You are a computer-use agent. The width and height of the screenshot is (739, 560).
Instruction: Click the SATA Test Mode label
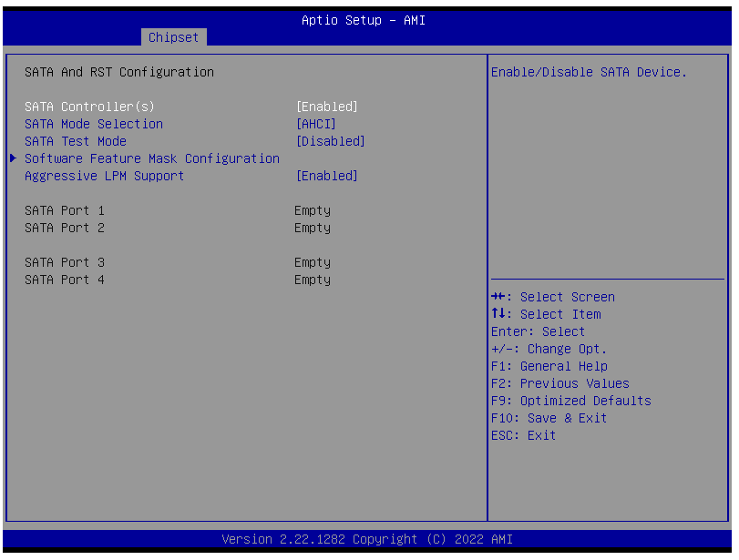point(75,141)
